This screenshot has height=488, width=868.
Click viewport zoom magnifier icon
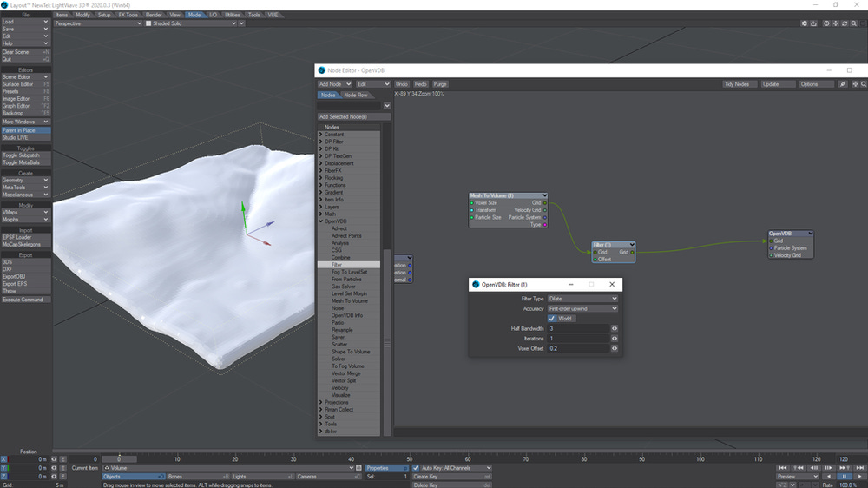[854, 23]
